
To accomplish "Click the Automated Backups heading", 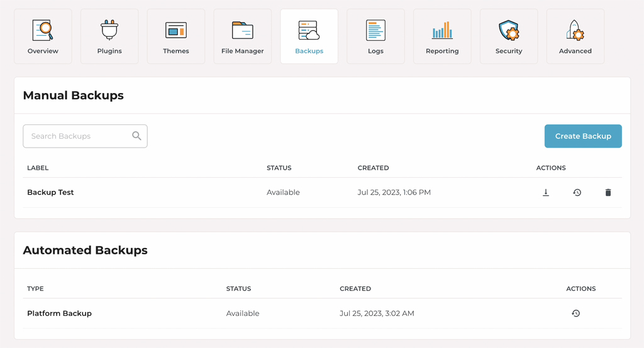I will [85, 250].
